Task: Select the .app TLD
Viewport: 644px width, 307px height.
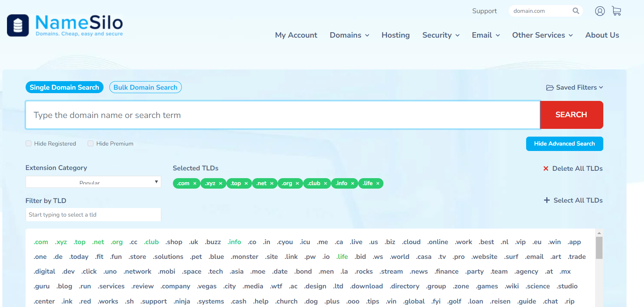Action: [574, 242]
